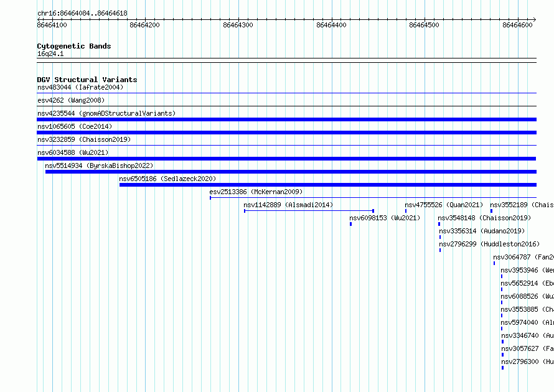The height and width of the screenshot is (392, 554).
Task: Open variant nsv3953946 label
Action: click(527, 270)
